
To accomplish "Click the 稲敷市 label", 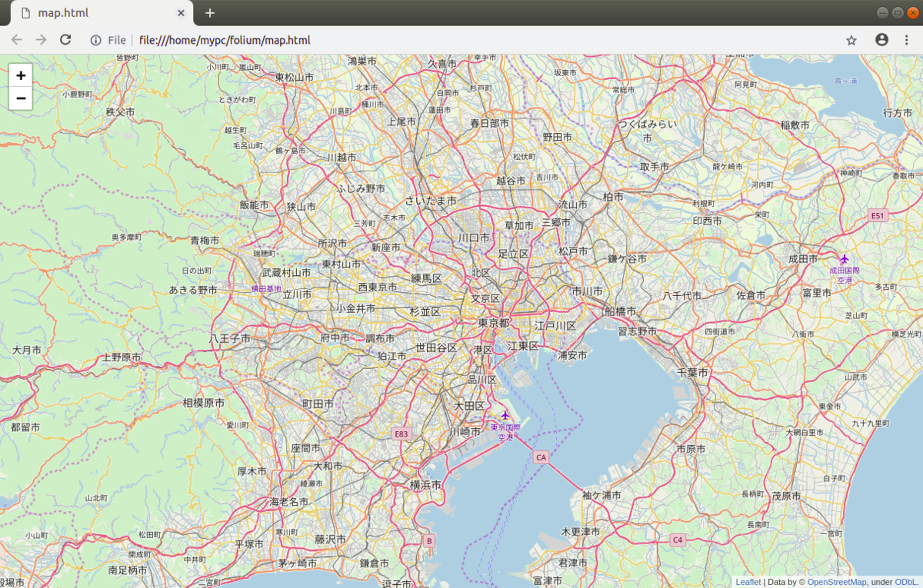I will tap(795, 125).
